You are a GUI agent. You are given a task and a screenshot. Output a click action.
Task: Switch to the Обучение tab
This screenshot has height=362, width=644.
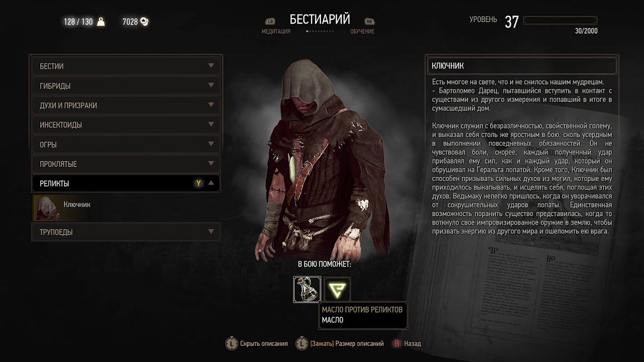click(362, 31)
